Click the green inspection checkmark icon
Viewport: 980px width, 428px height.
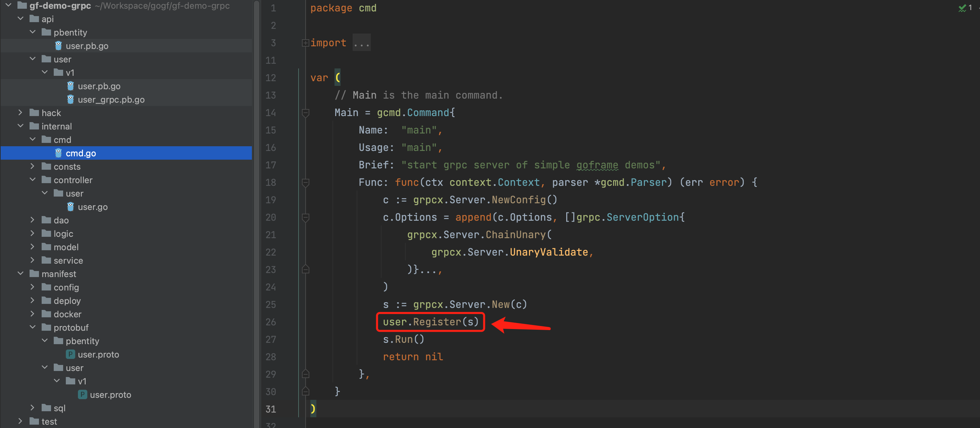(x=962, y=8)
